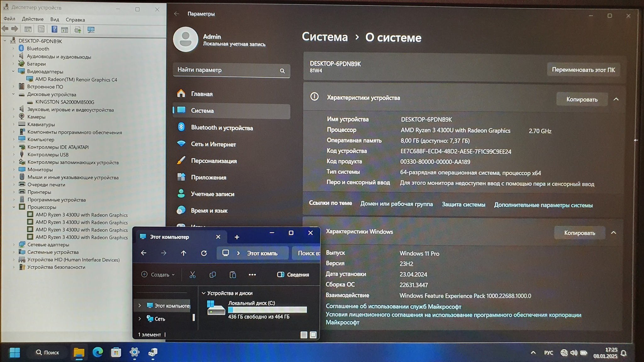Toggle Сведения details pane in Explorer
The image size is (644, 362).
pyautogui.click(x=293, y=275)
